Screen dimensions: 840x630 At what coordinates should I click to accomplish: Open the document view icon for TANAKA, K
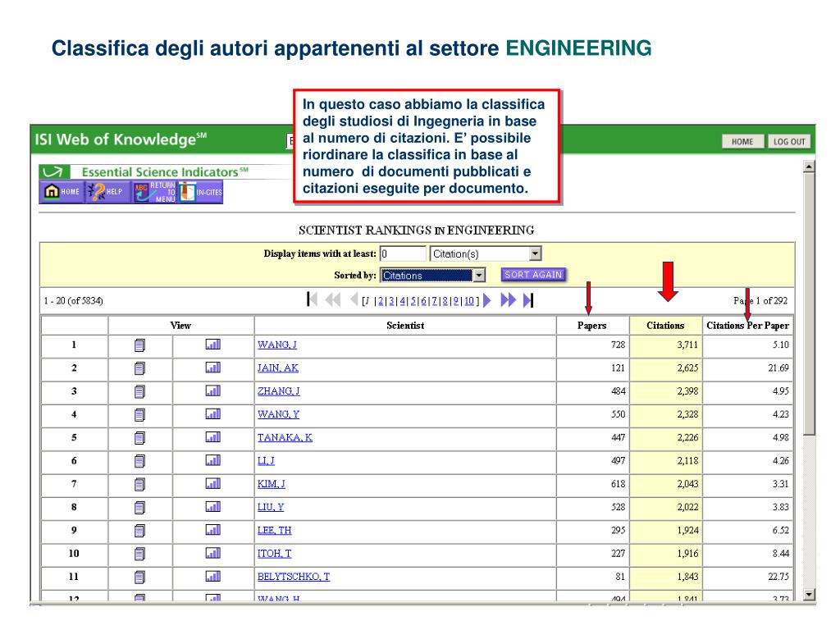pos(139,438)
